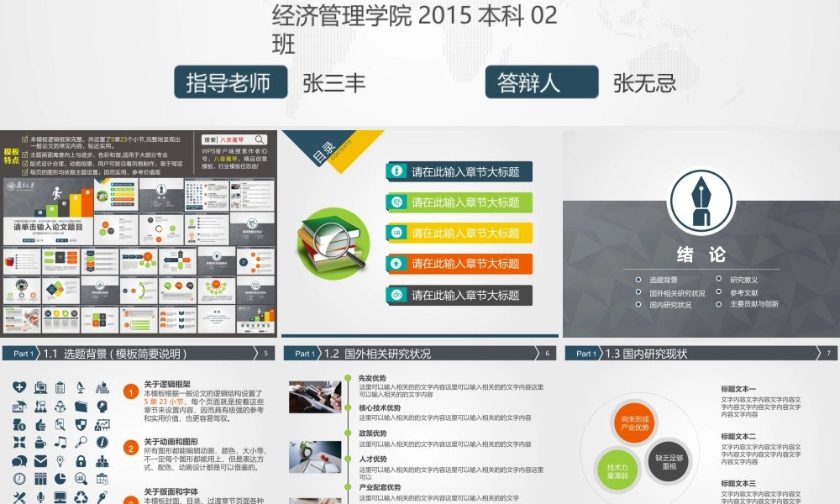This screenshot has height=504, width=840.
Task: Select the thumbs-up icon
Action: pos(40,424)
